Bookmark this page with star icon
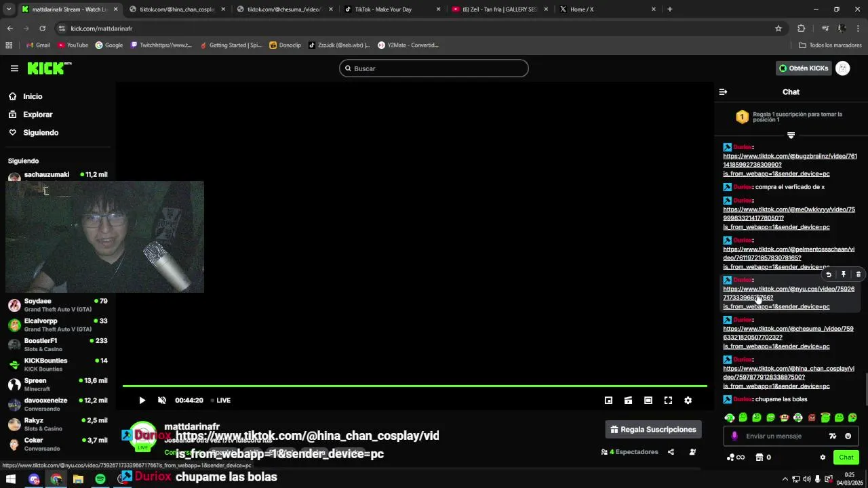868x488 pixels. [x=778, y=28]
